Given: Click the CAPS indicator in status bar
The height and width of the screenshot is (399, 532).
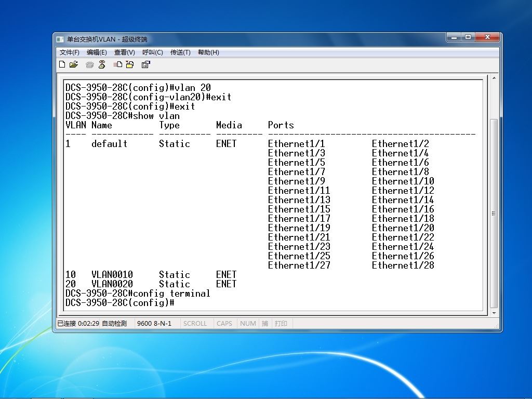Looking at the screenshot, I should tap(224, 324).
